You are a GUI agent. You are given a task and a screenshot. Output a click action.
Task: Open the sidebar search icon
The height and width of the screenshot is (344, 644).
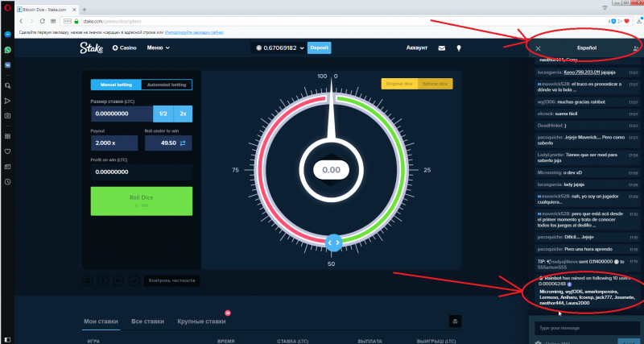tap(7, 85)
